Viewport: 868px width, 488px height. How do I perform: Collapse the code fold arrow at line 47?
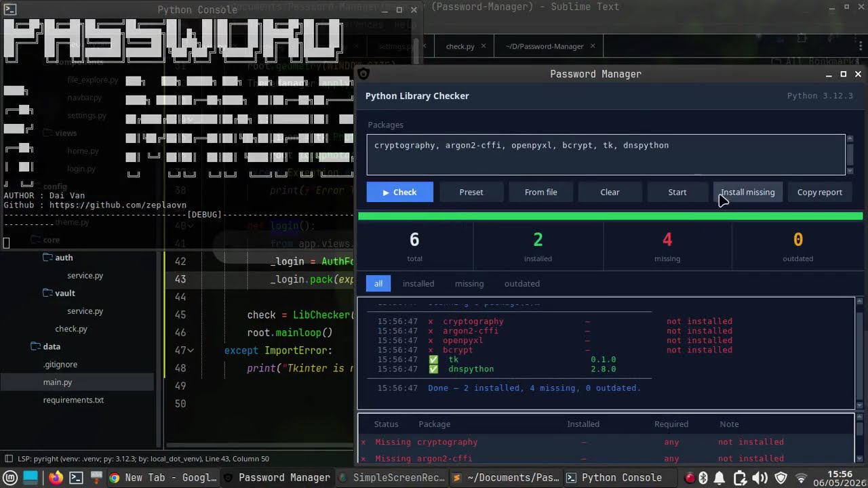tap(191, 350)
